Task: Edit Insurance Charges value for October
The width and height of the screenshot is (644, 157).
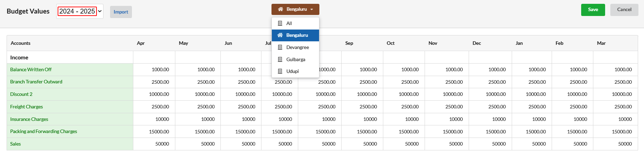Action: (404, 119)
